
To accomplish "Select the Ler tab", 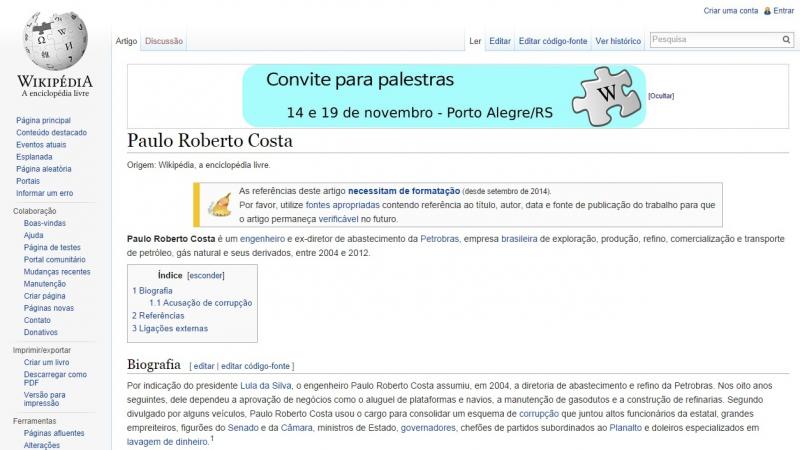I will 475,41.
